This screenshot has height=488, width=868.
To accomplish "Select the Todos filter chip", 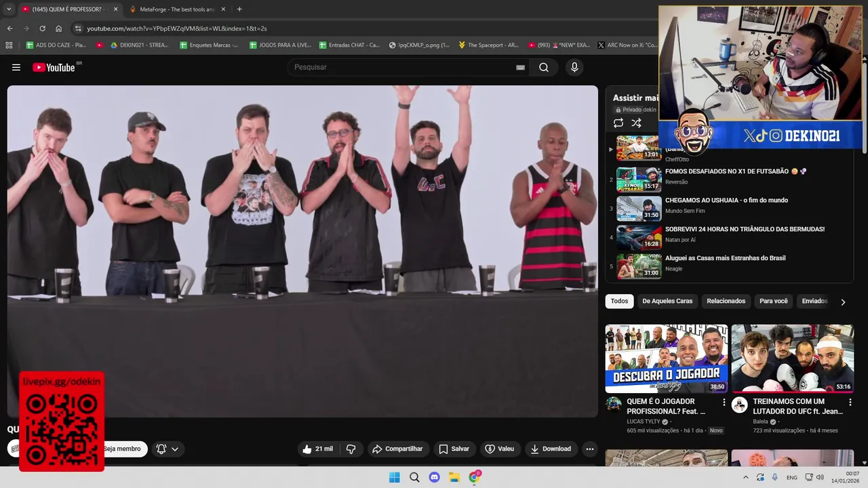I will [619, 301].
